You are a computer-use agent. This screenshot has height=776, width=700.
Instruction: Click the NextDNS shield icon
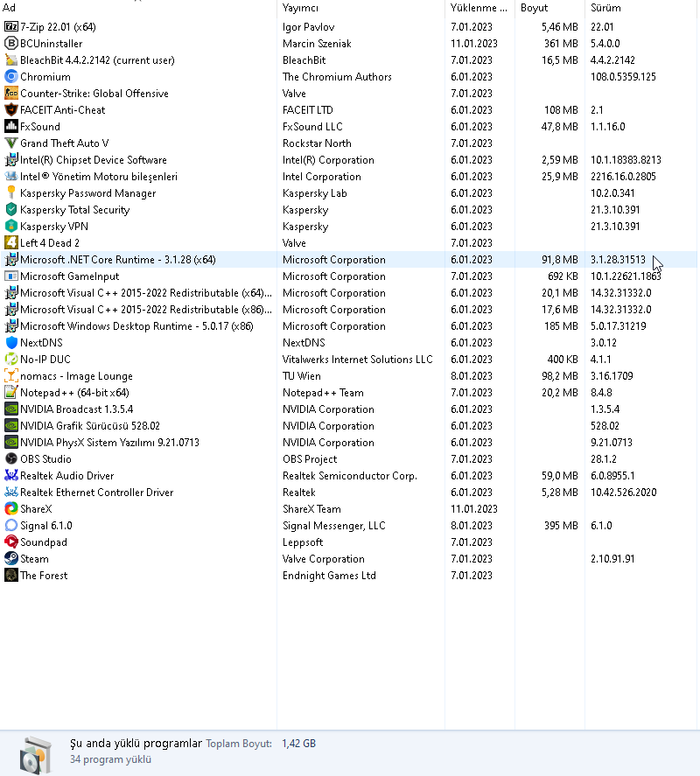pyautogui.click(x=10, y=342)
